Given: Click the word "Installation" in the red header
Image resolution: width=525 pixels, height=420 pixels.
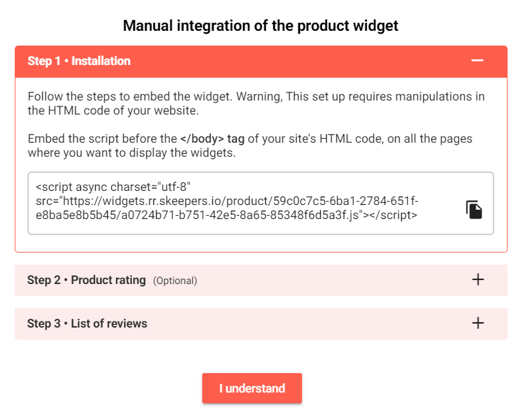Looking at the screenshot, I should click(100, 61).
